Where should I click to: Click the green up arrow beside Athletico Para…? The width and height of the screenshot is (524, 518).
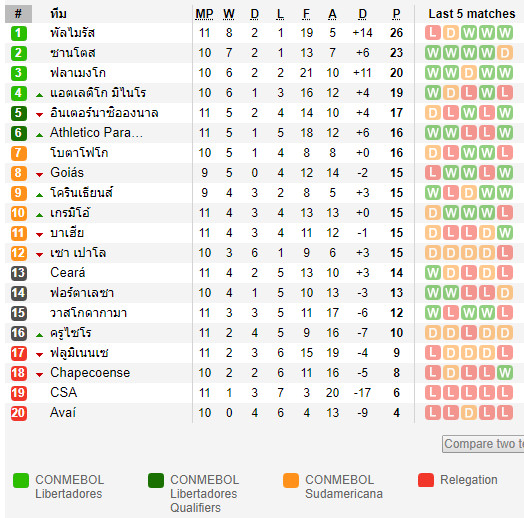(x=39, y=135)
